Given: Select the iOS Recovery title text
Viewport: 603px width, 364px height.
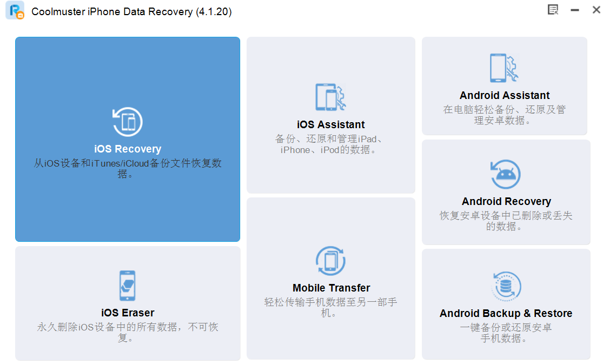Looking at the screenshot, I should pyautogui.click(x=128, y=149).
